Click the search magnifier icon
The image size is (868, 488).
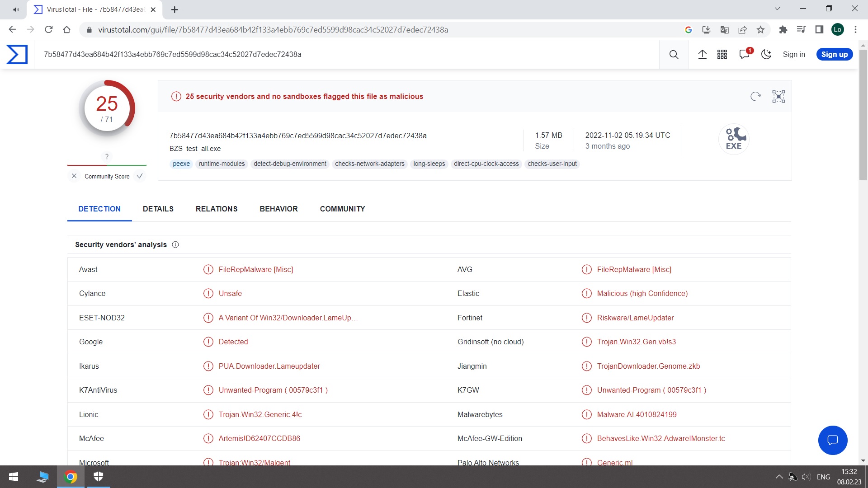674,54
